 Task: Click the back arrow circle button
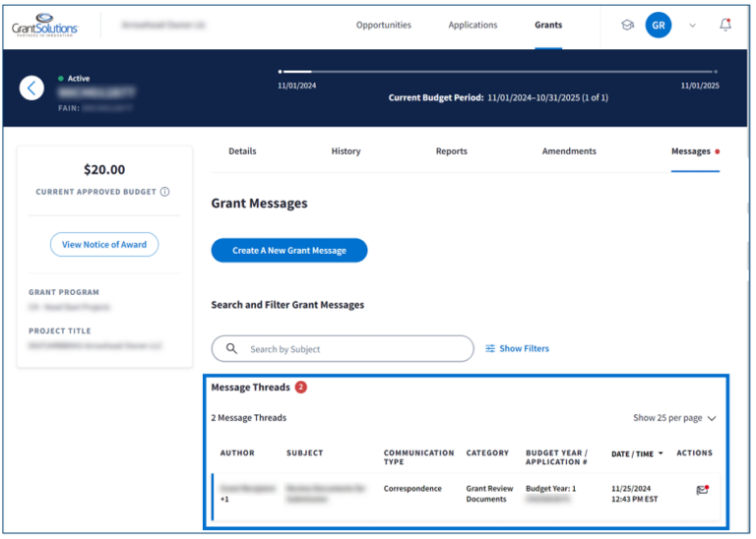31,89
